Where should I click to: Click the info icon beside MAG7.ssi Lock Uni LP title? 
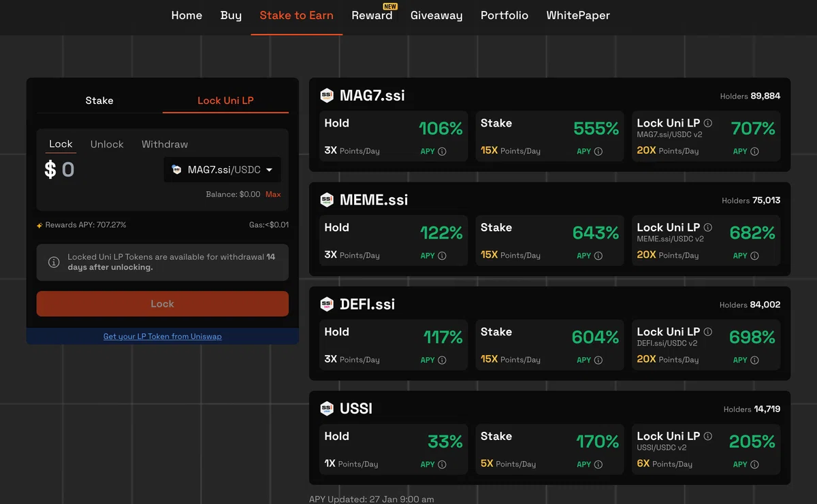708,123
